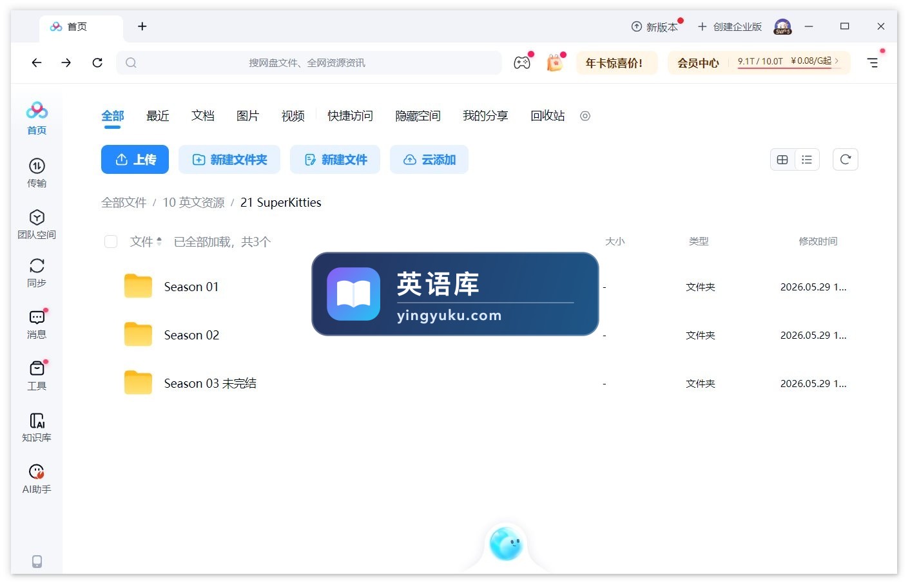
Task: Go to 全部文件 breadcrumb
Action: pos(124,203)
